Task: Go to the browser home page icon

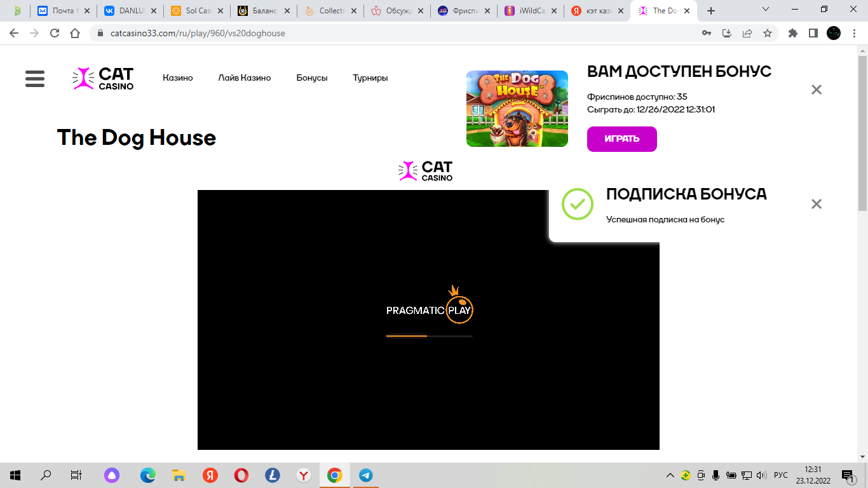Action: (75, 33)
